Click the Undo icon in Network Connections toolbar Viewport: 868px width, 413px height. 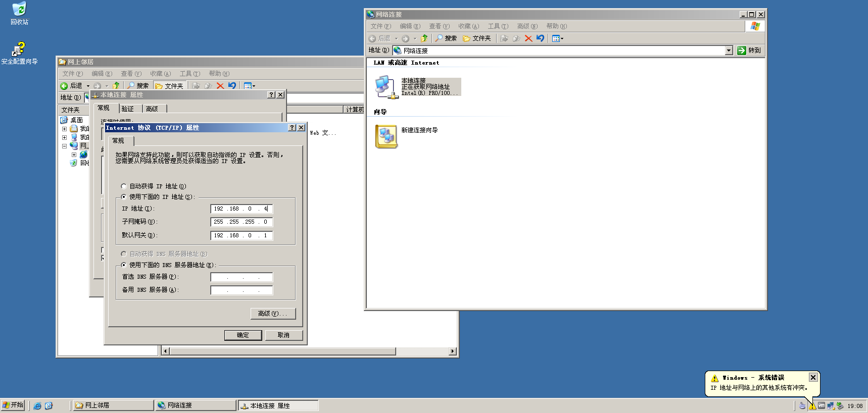[541, 38]
